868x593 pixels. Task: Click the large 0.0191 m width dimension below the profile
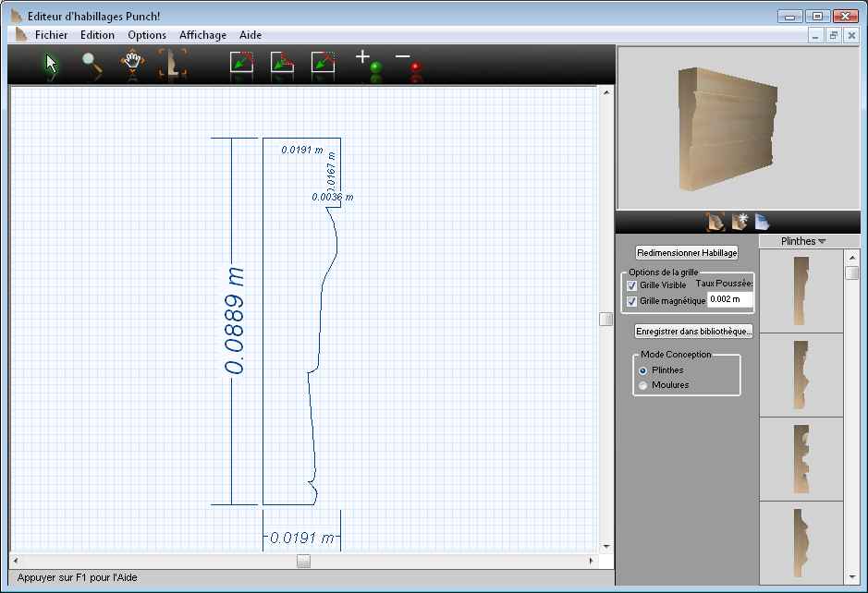click(x=302, y=538)
